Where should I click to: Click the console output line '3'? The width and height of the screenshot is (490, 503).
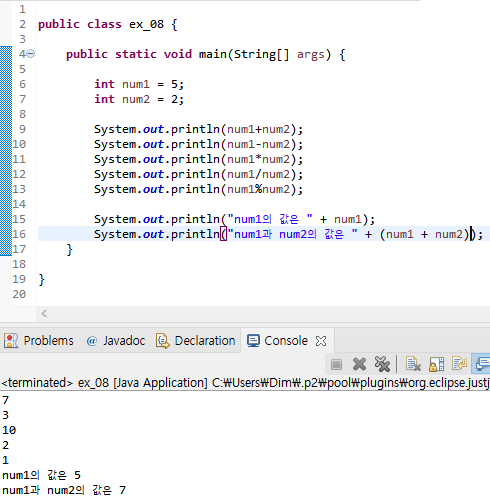click(x=5, y=415)
